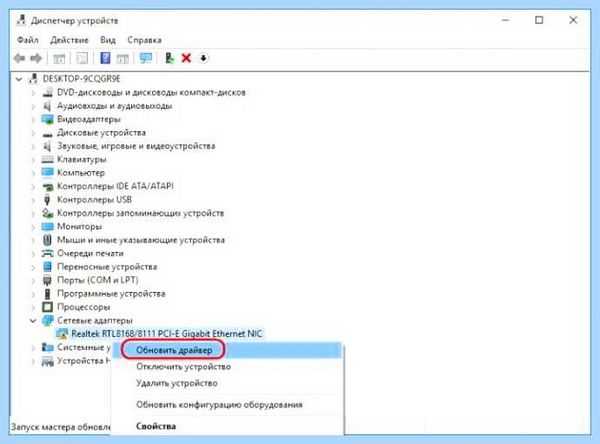
Task: Click the update driver green toolbar icon
Action: (x=169, y=58)
